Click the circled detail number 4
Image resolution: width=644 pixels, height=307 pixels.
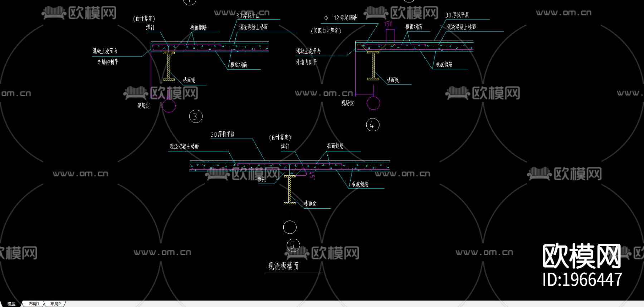tap(372, 125)
